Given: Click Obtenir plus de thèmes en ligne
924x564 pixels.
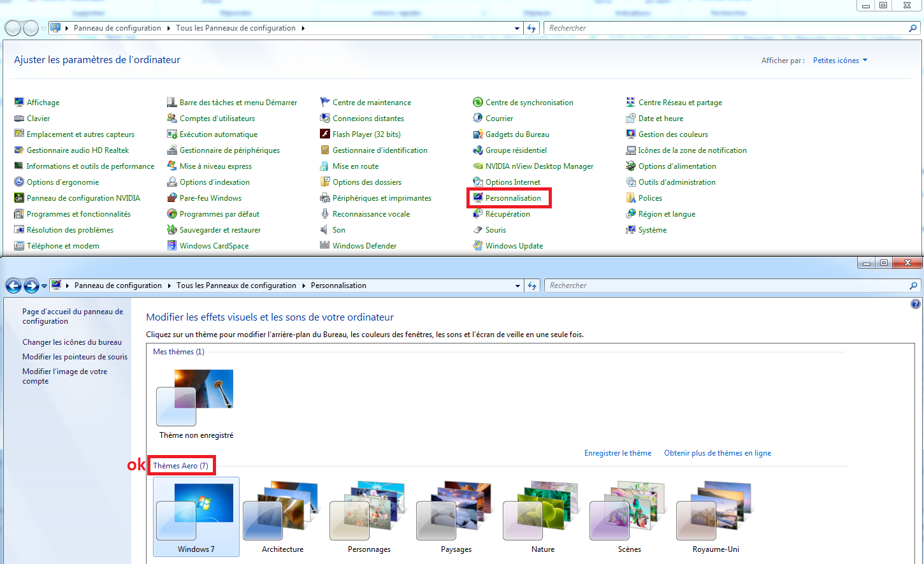Looking at the screenshot, I should pyautogui.click(x=718, y=453).
